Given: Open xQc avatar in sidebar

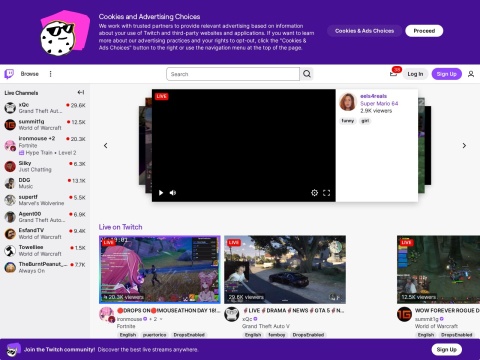Looking at the screenshot, I should click(10, 108).
